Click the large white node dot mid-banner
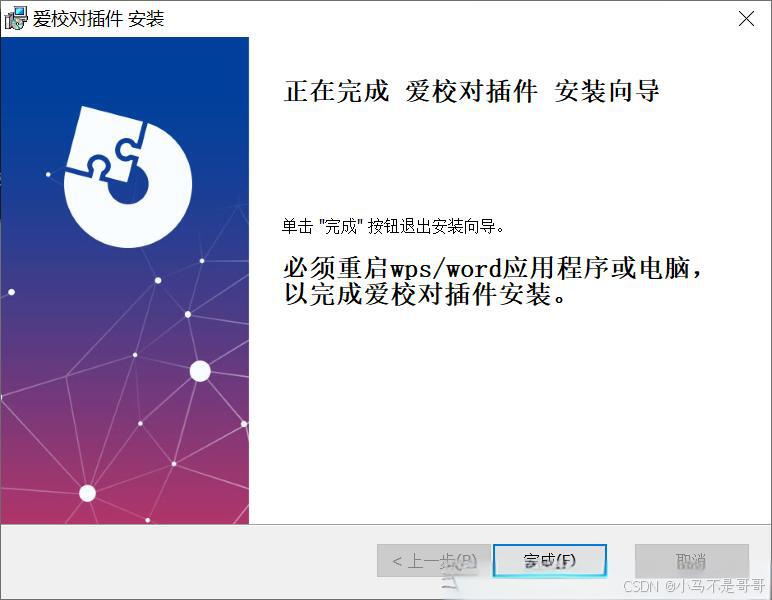The width and height of the screenshot is (772, 600). (200, 371)
